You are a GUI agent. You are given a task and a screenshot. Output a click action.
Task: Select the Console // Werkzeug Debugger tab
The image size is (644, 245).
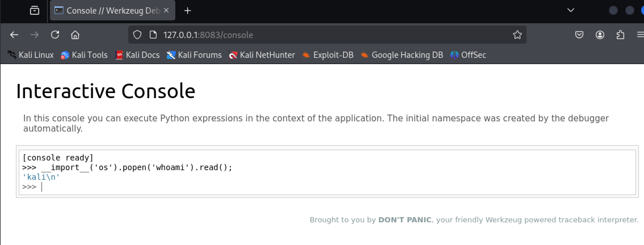108,11
